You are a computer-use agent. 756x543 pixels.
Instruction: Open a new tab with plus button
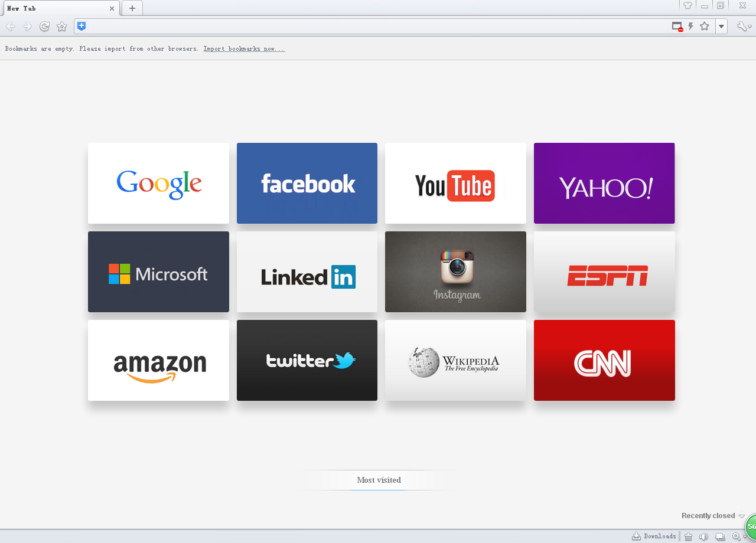(132, 8)
